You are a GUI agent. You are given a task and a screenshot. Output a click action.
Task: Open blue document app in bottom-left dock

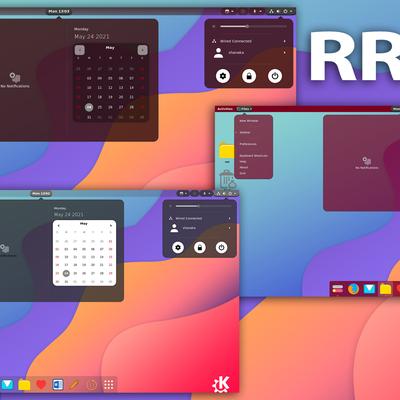[x=58, y=385]
